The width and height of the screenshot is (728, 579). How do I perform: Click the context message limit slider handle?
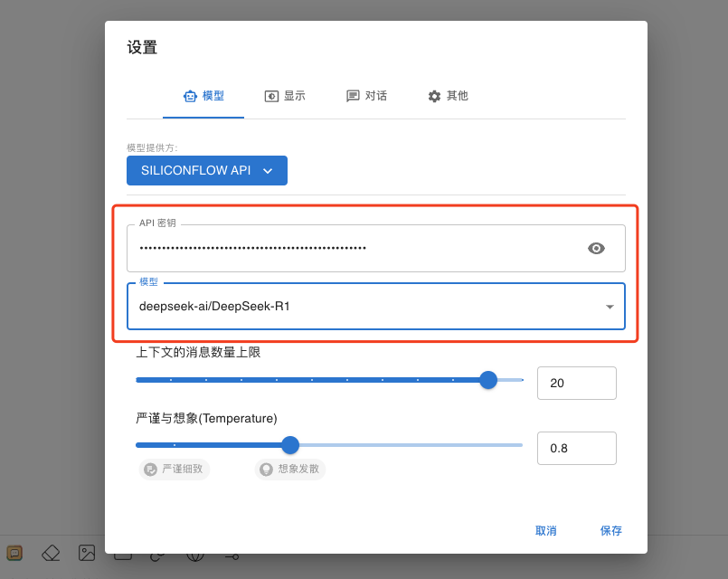coord(488,380)
